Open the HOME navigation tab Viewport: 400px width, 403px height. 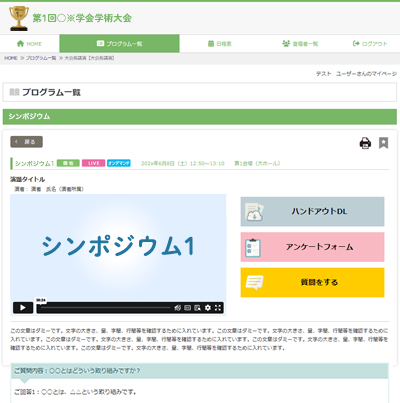point(29,44)
